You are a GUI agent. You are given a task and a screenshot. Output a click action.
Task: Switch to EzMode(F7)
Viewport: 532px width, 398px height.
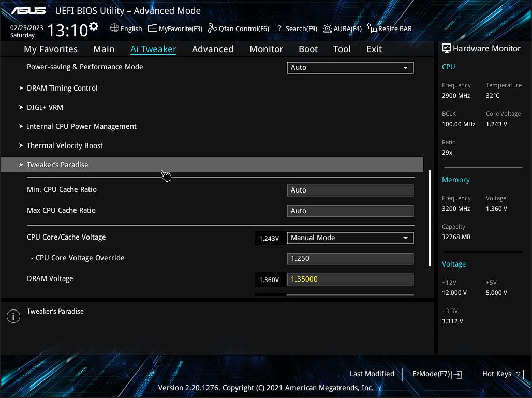point(437,374)
